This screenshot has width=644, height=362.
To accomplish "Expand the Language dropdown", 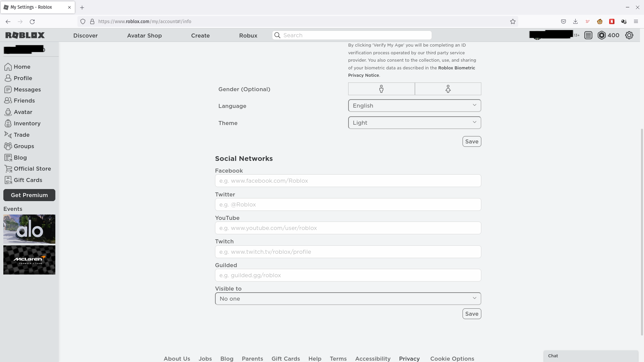I will (415, 106).
